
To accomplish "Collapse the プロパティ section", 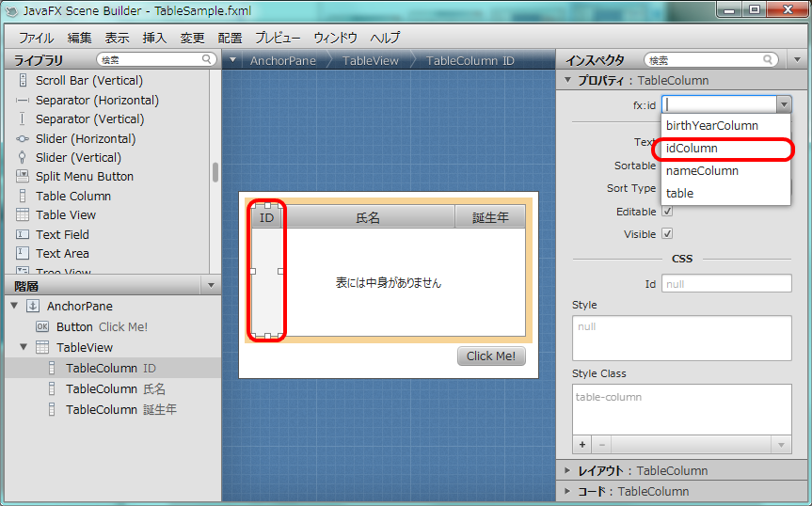I will coord(568,80).
